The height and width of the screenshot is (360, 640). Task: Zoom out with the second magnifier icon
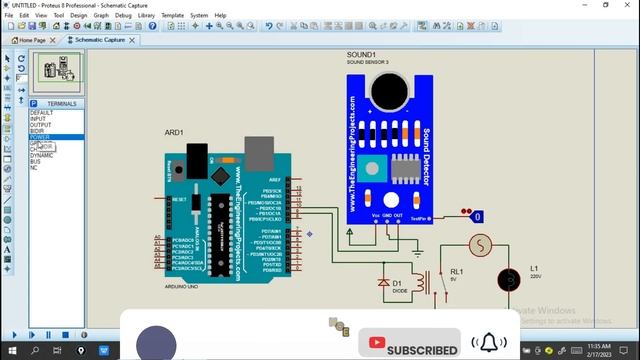(x=230, y=26)
